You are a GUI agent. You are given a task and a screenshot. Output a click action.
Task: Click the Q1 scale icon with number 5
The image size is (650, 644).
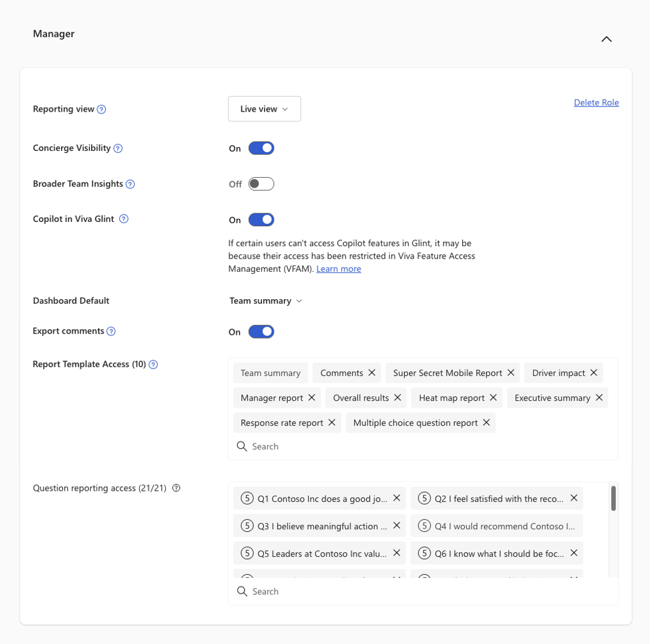pos(247,498)
